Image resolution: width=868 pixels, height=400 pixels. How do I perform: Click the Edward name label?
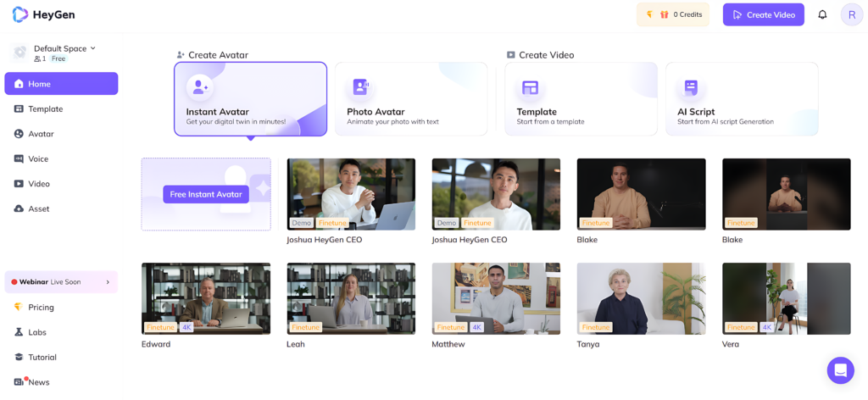pyautogui.click(x=156, y=344)
